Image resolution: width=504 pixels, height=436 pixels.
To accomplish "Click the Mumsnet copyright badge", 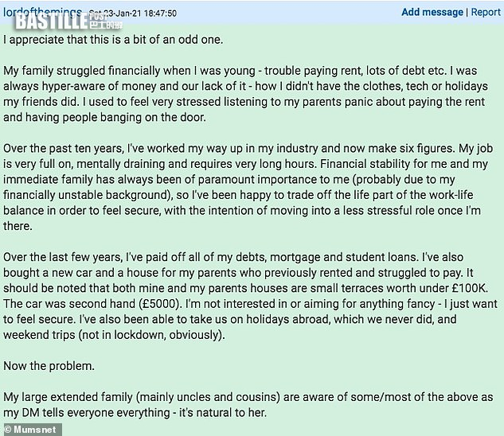I will [31, 430].
